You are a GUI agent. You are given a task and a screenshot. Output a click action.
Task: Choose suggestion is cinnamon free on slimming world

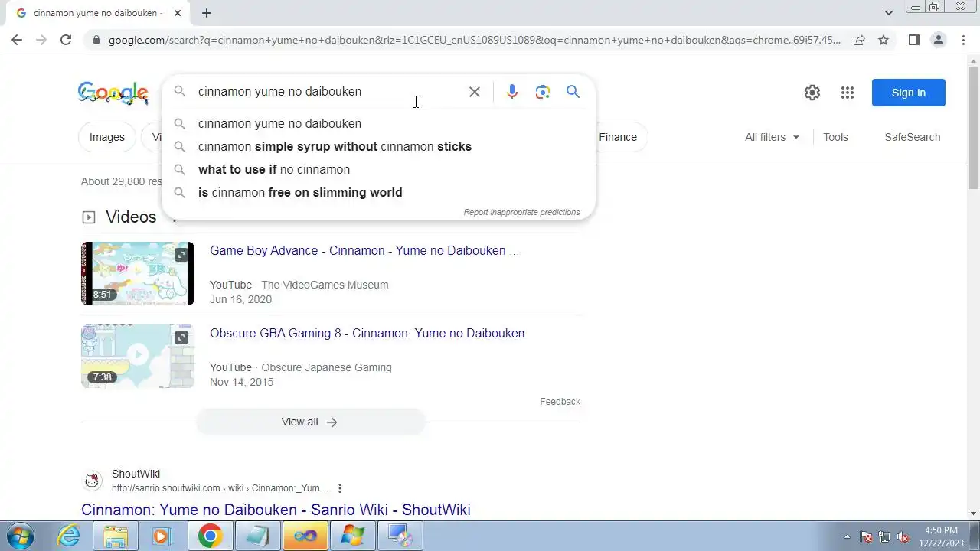pos(378,192)
